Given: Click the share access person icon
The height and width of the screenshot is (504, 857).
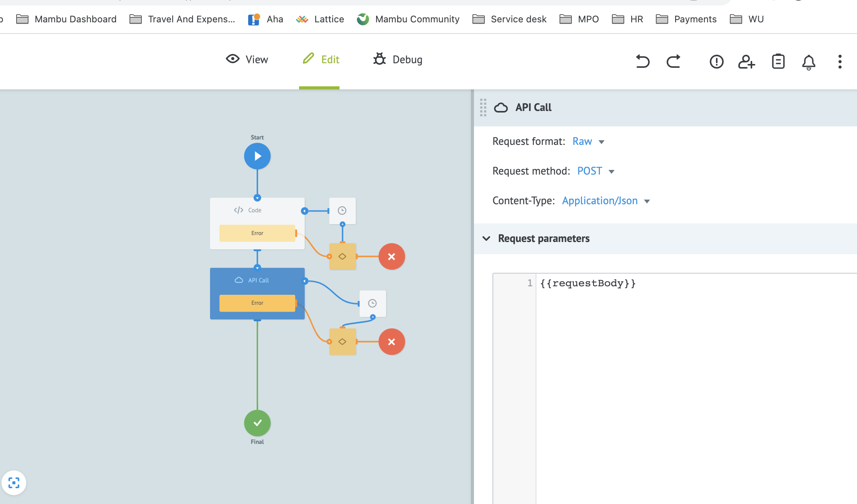Looking at the screenshot, I should click(746, 62).
